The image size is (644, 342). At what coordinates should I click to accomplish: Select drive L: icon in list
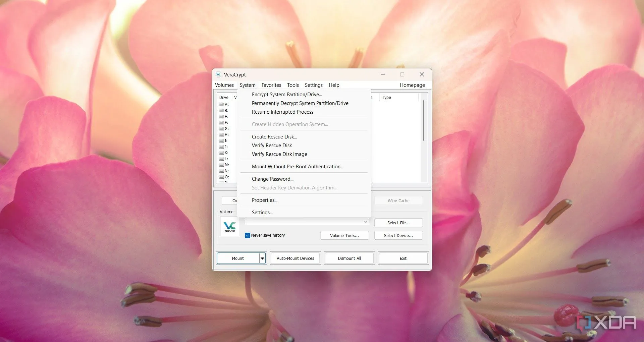pyautogui.click(x=221, y=159)
